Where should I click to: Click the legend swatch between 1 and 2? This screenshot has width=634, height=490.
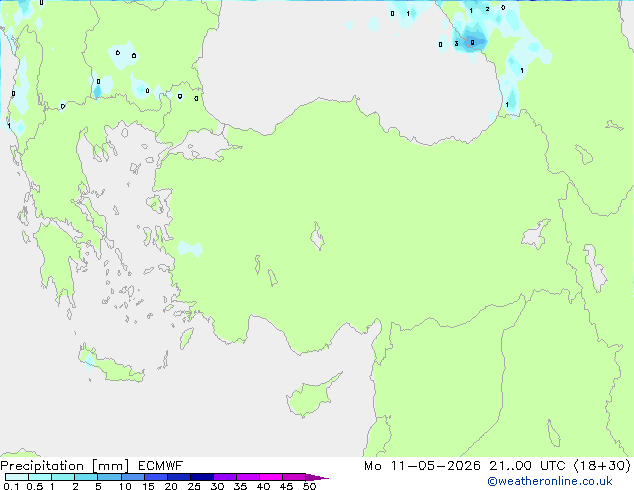pyautogui.click(x=63, y=477)
